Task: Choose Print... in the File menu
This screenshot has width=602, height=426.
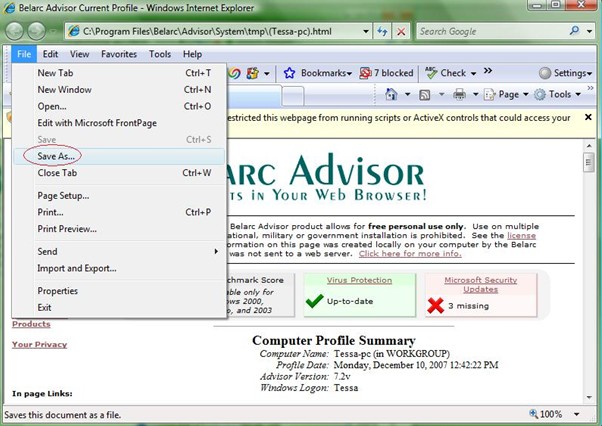Action: (119, 212)
